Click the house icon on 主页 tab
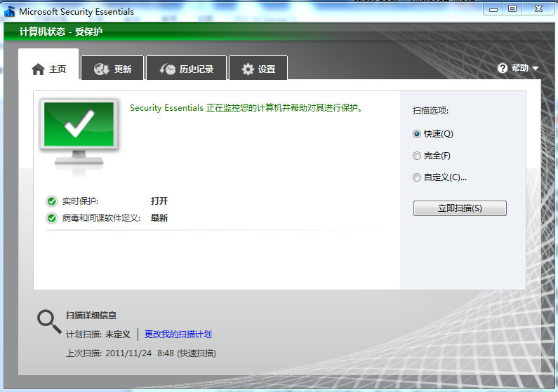 38,69
